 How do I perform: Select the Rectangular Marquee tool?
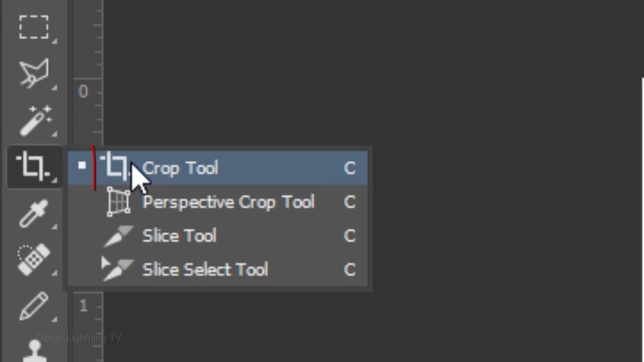tap(34, 27)
